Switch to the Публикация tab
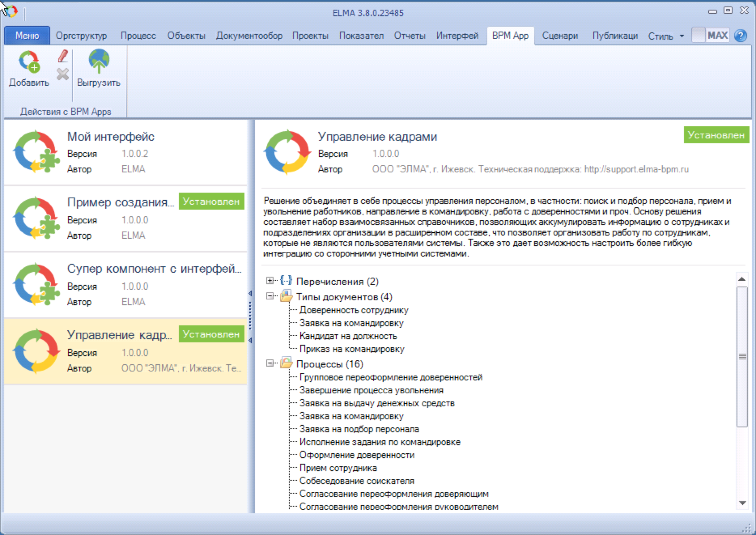Viewport: 756px width, 535px height. pos(615,36)
